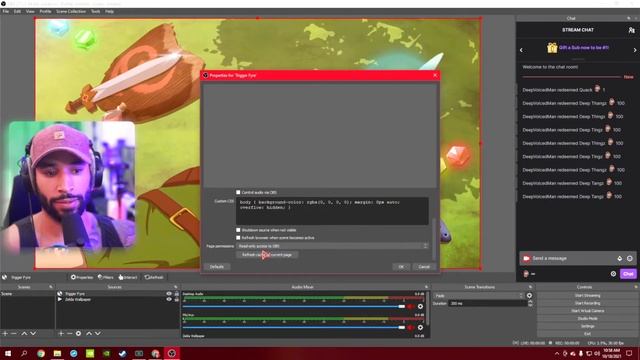Open Fade transition dropdown
Screen dimensions: 640x360
click(x=479, y=296)
